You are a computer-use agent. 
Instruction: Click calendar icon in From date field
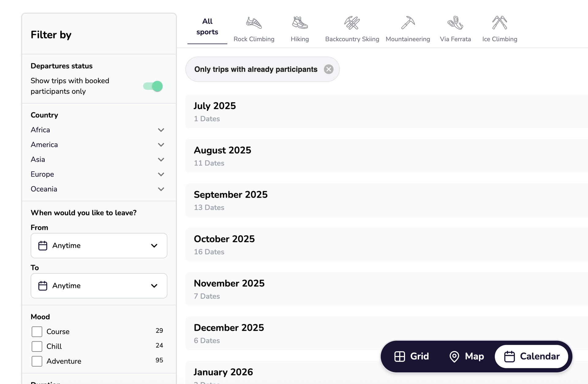click(43, 245)
